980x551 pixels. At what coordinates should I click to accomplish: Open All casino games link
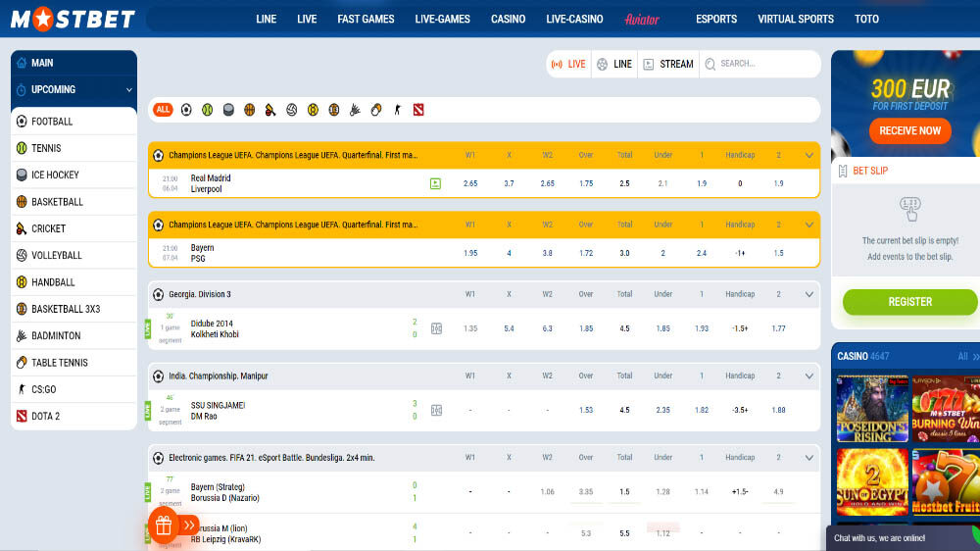coord(968,357)
